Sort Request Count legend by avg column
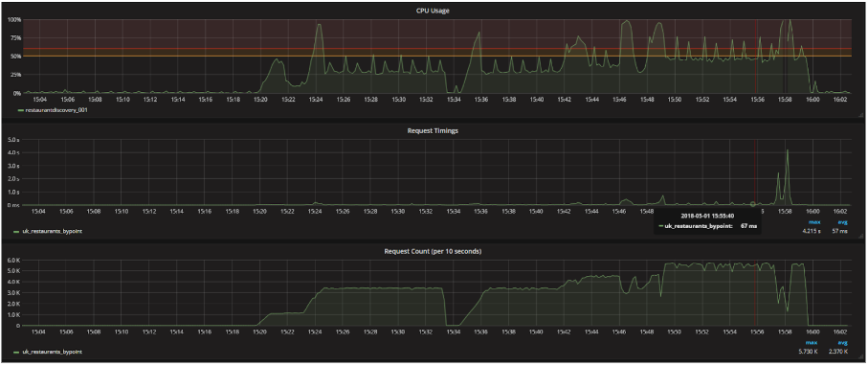This screenshot has width=868, height=366. (842, 343)
